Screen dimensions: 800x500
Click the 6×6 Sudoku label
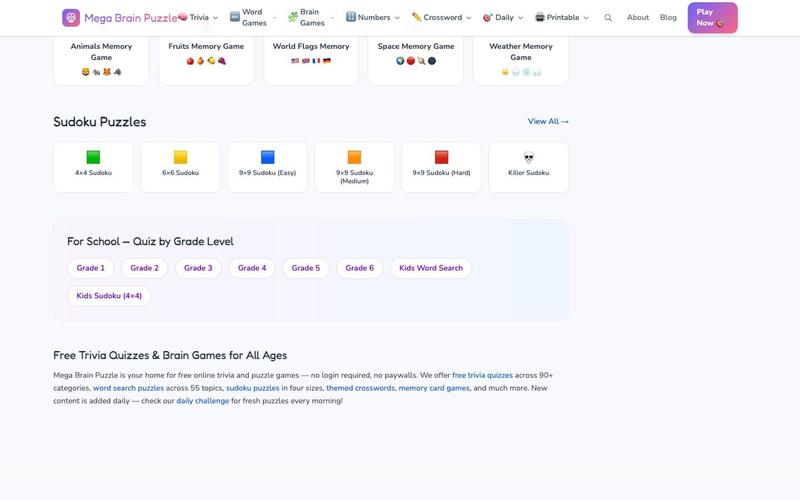181,172
